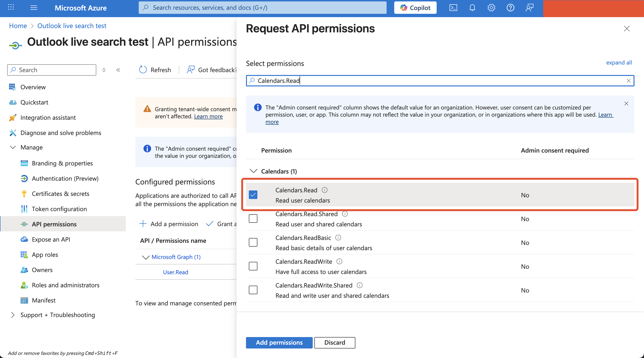Click the Add permissions button

pos(279,343)
